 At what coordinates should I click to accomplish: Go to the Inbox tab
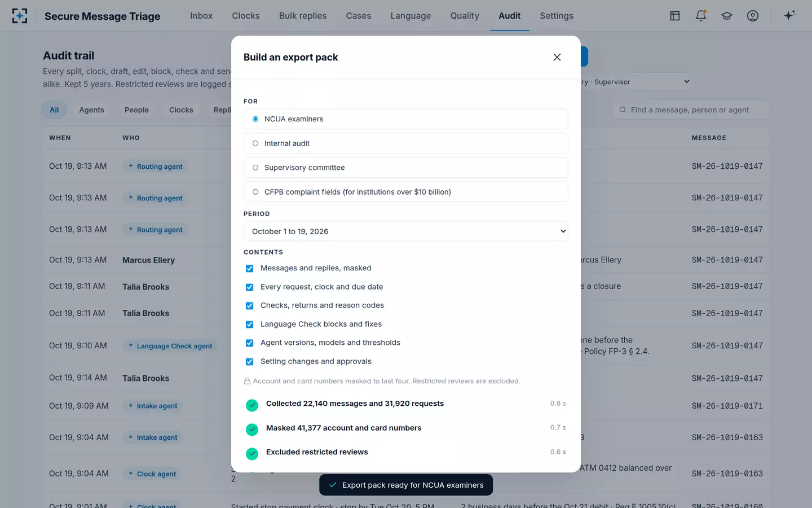click(201, 16)
